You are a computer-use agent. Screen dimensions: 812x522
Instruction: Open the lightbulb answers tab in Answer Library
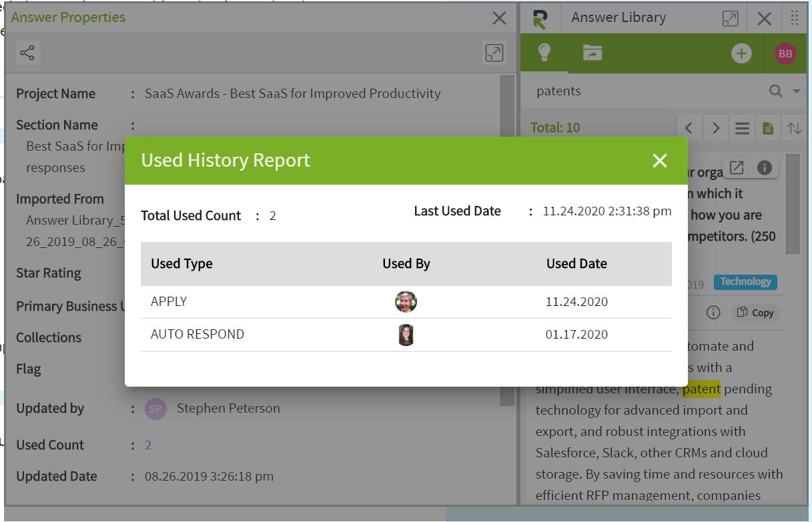coord(544,53)
